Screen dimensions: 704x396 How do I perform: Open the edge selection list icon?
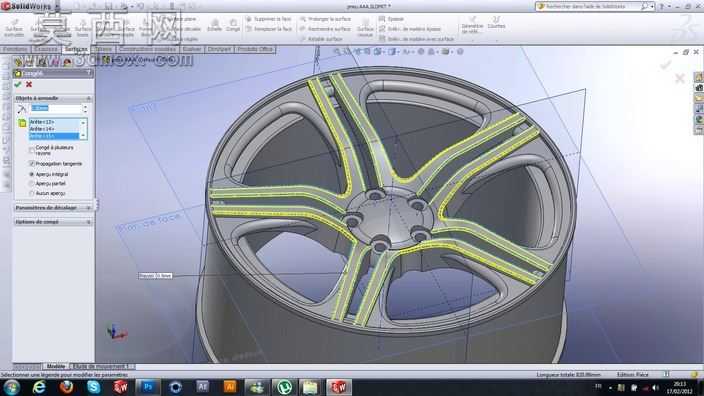pyautogui.click(x=22, y=123)
